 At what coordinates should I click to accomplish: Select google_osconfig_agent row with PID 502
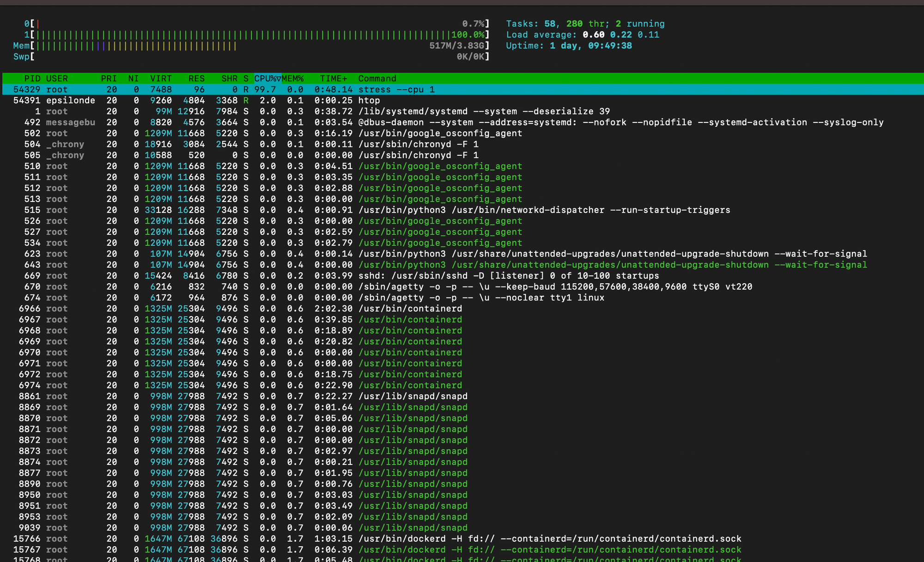463,134
